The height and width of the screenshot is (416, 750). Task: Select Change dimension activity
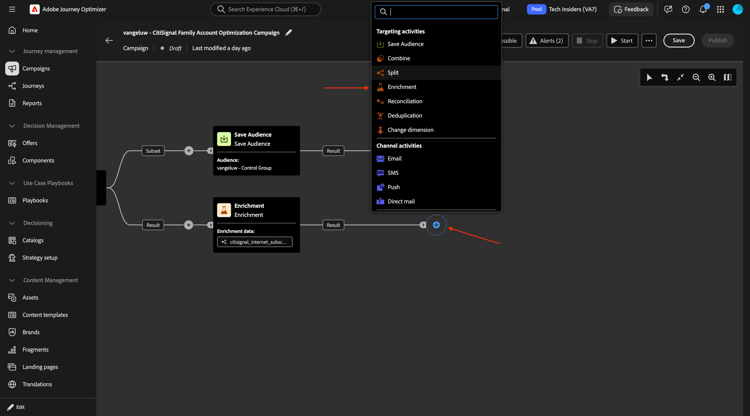pyautogui.click(x=436, y=130)
